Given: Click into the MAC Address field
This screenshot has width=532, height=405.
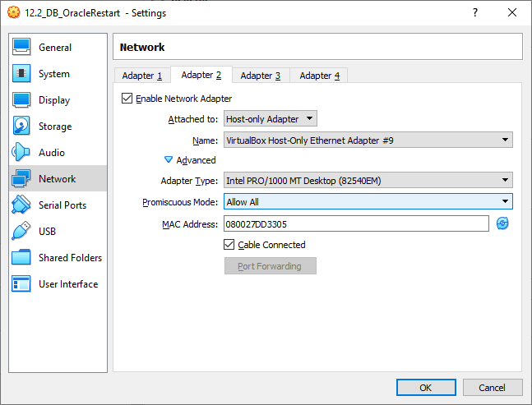Looking at the screenshot, I should coord(355,223).
